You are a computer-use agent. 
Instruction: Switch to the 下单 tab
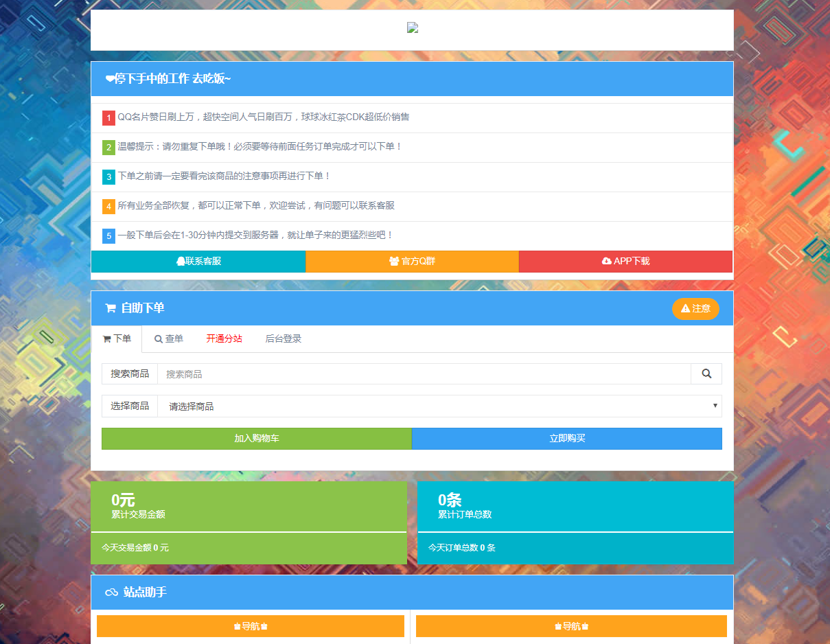pyautogui.click(x=117, y=339)
